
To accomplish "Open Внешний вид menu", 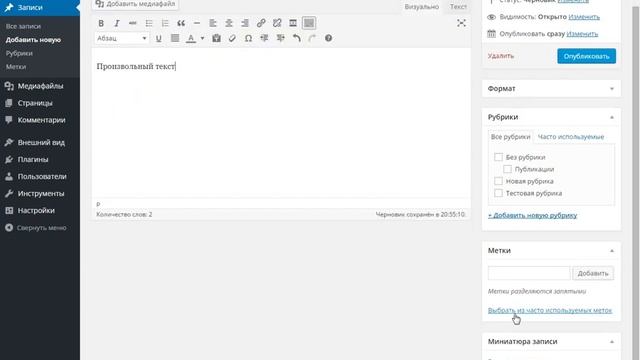I will pos(40,142).
